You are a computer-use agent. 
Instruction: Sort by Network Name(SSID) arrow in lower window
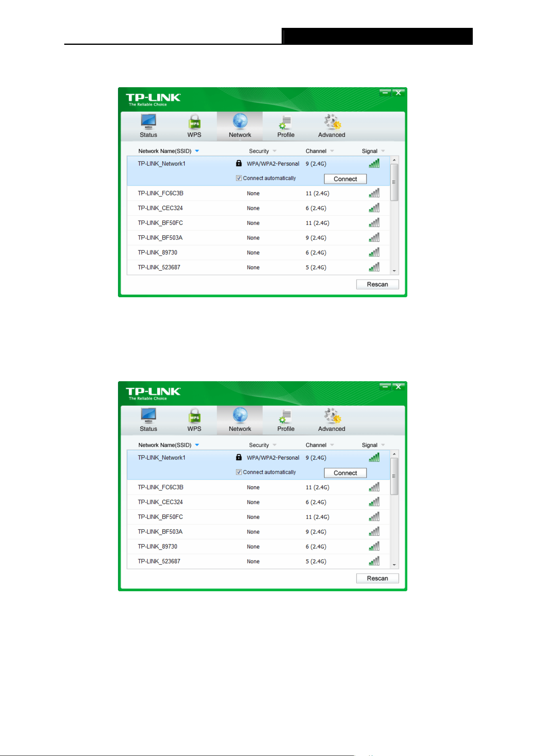click(x=197, y=445)
